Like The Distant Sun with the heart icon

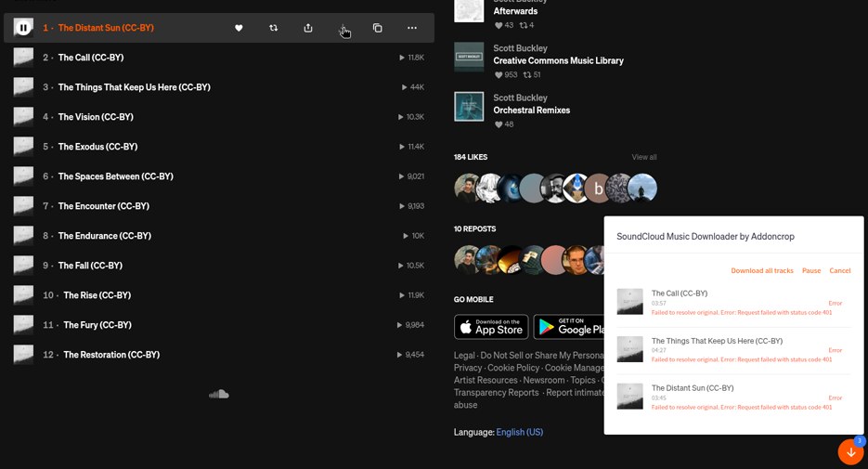pyautogui.click(x=239, y=28)
